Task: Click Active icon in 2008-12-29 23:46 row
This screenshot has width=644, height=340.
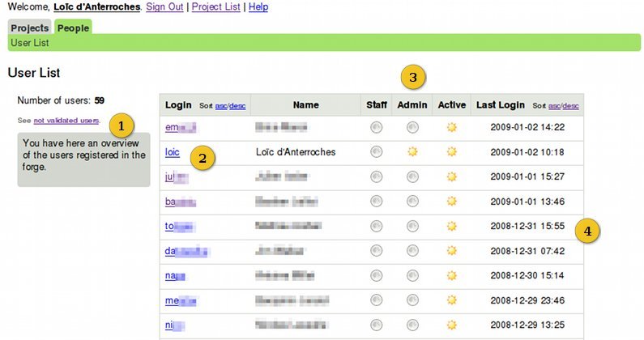Action: [452, 300]
